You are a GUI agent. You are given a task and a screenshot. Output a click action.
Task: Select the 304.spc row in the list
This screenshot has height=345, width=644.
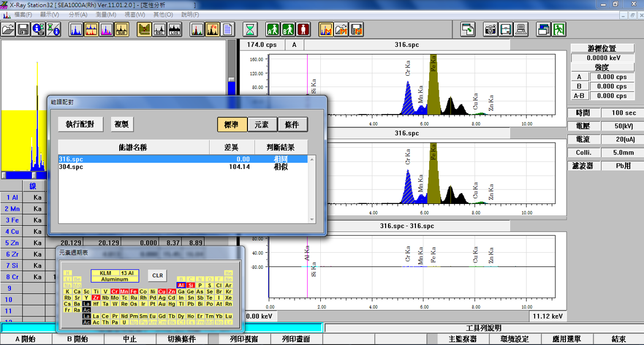(x=183, y=166)
